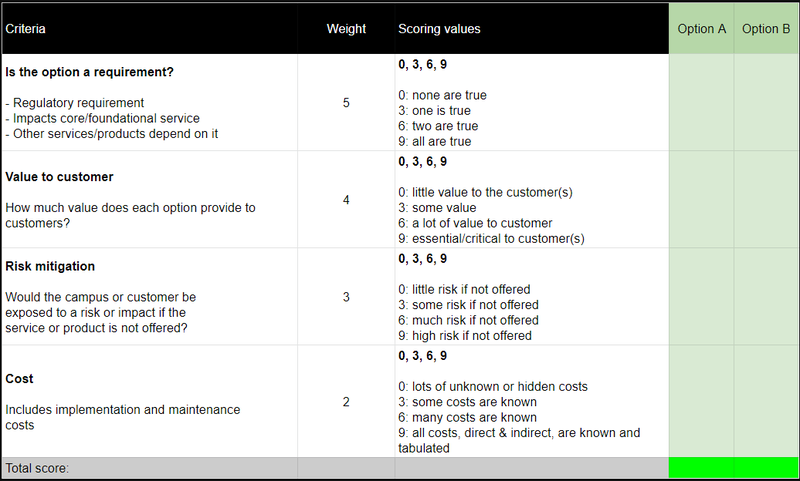Viewport: 800px width, 481px height.
Task: Click the 'Risk mitigation' criteria cell
Action: [150, 297]
